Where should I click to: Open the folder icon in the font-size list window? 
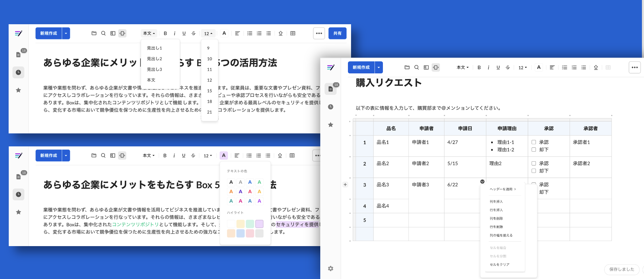94,33
